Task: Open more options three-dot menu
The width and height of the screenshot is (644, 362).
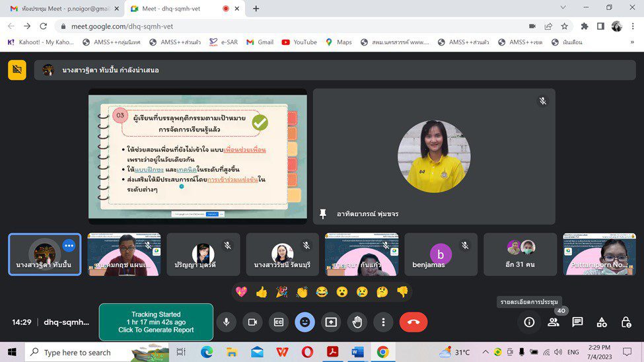Action: tap(383, 322)
